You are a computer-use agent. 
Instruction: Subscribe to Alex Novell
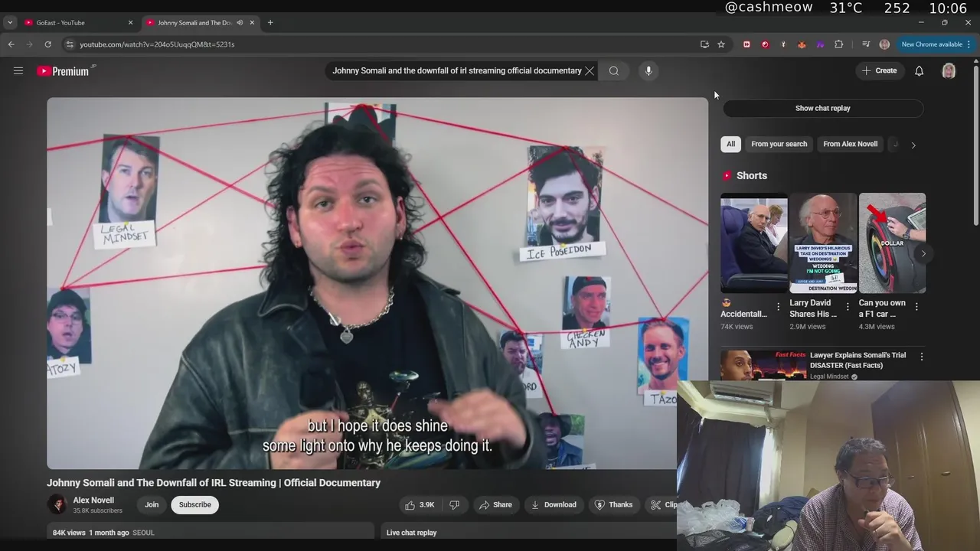(194, 505)
